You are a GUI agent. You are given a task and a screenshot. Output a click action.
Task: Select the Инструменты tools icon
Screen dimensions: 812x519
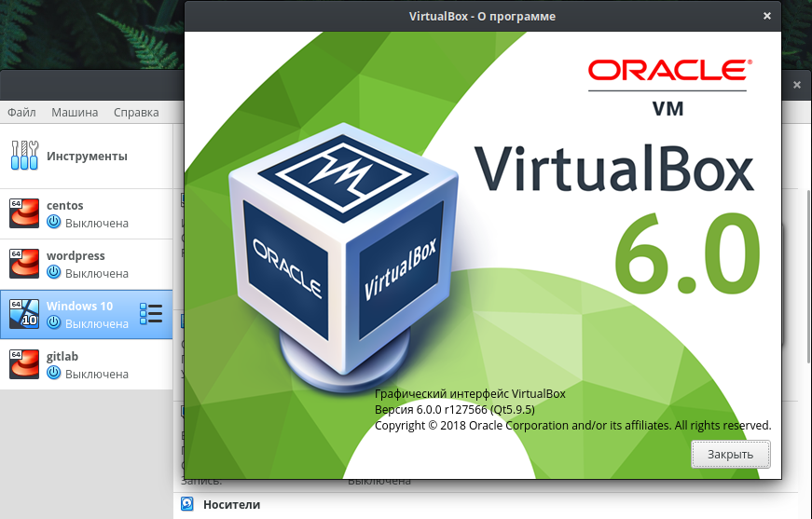pyautogui.click(x=24, y=156)
